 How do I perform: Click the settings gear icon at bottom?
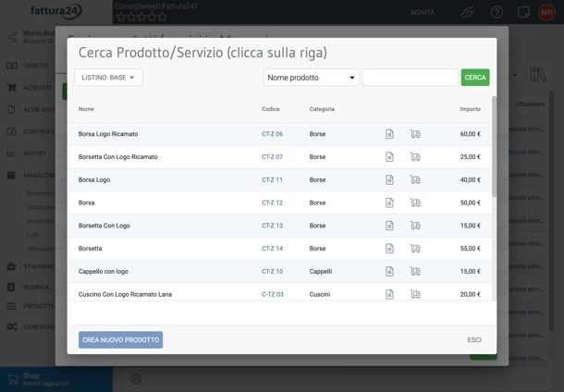click(x=136, y=379)
